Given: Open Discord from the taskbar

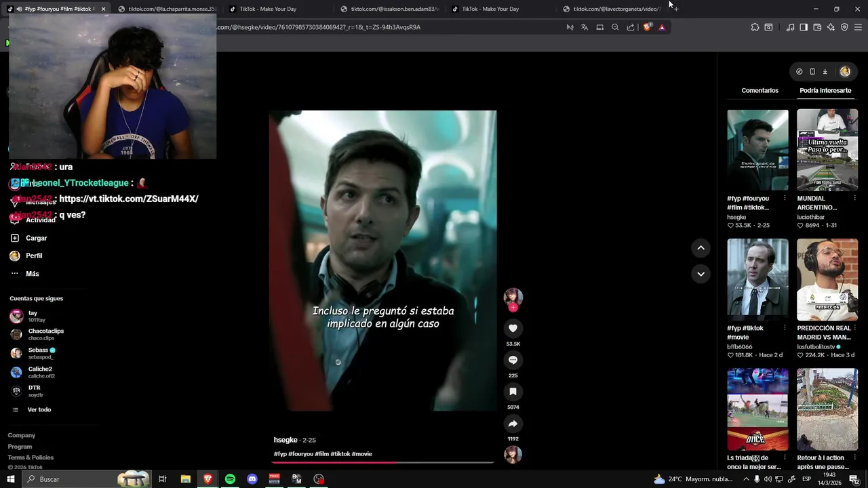Looking at the screenshot, I should 252,479.
